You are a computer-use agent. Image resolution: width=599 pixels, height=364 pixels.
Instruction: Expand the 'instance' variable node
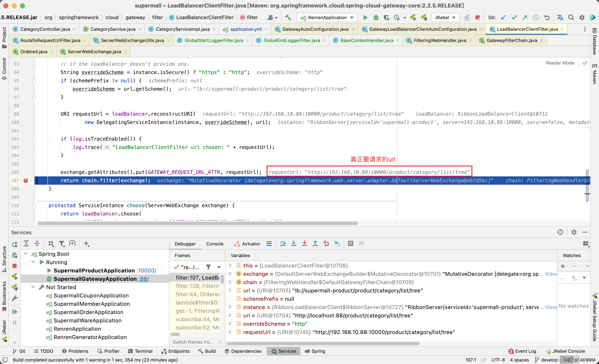pyautogui.click(x=230, y=307)
